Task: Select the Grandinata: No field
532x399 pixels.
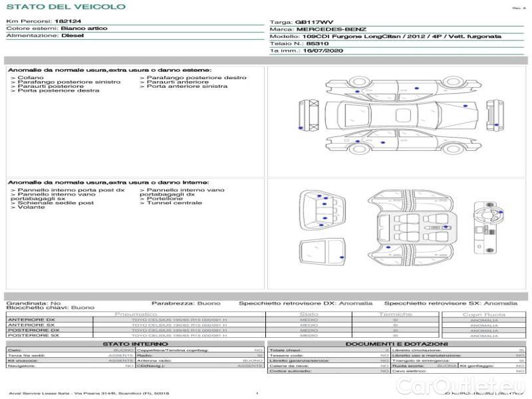Action: click(x=34, y=303)
